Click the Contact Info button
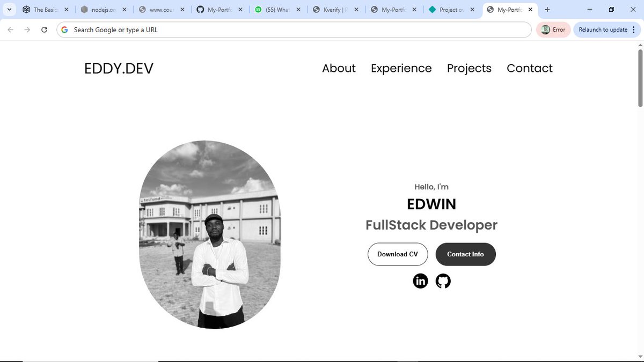Screen dimensions: 644x362 pyautogui.click(x=465, y=254)
